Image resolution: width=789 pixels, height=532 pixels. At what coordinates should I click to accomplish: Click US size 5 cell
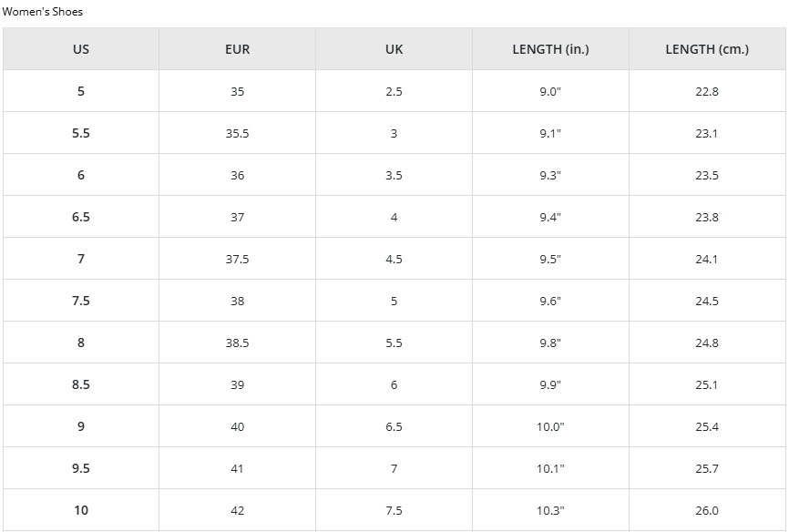click(81, 91)
